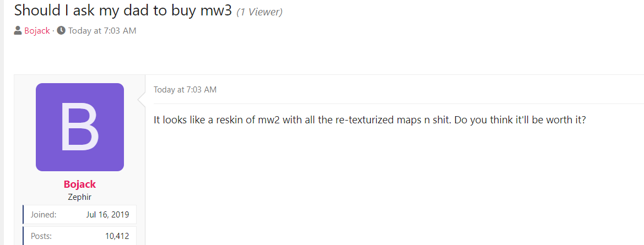This screenshot has height=245, width=644.
Task: Click the Posts label in user info
Action: pos(41,236)
